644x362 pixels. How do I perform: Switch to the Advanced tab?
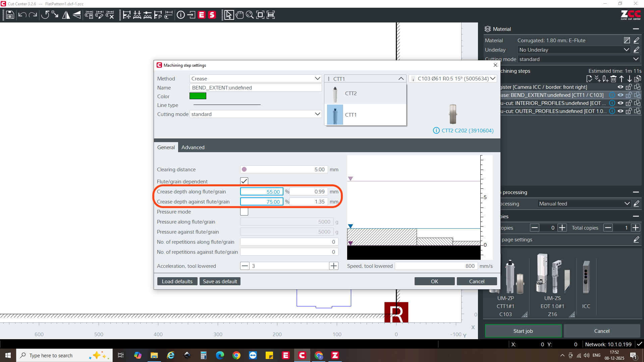click(x=193, y=147)
